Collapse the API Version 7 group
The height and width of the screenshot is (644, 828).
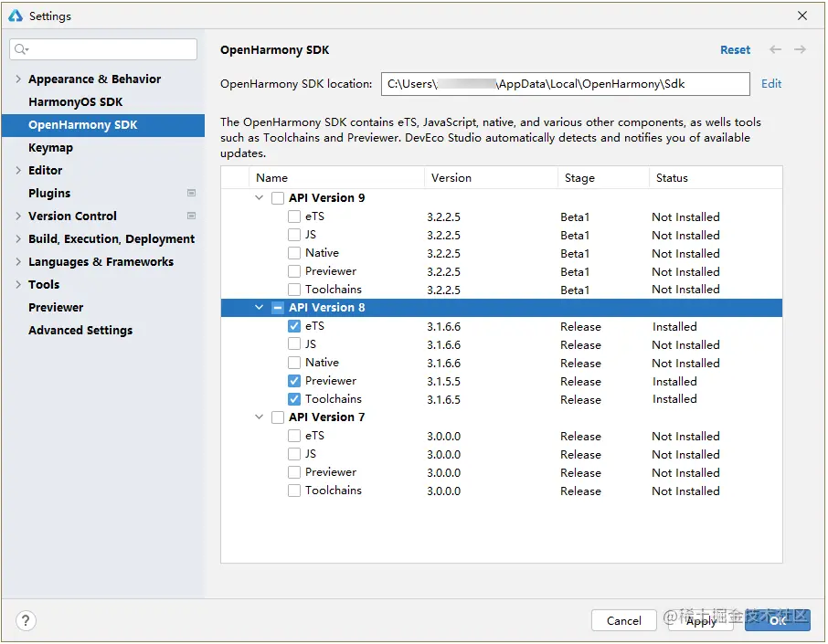(260, 417)
